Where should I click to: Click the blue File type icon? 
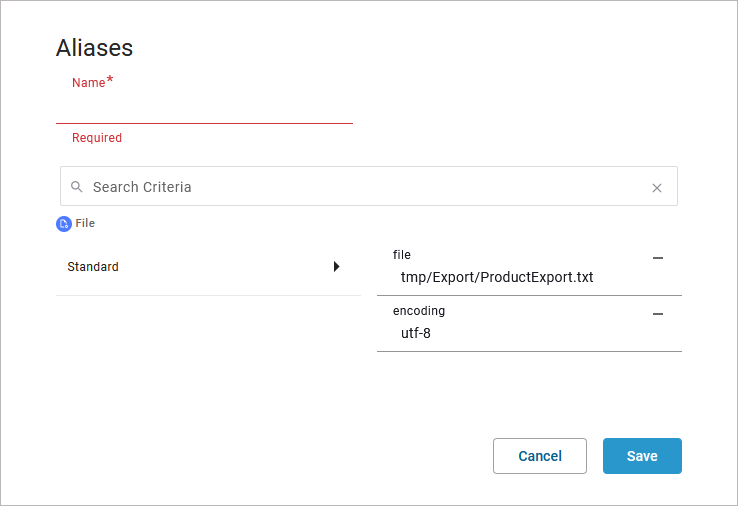64,224
